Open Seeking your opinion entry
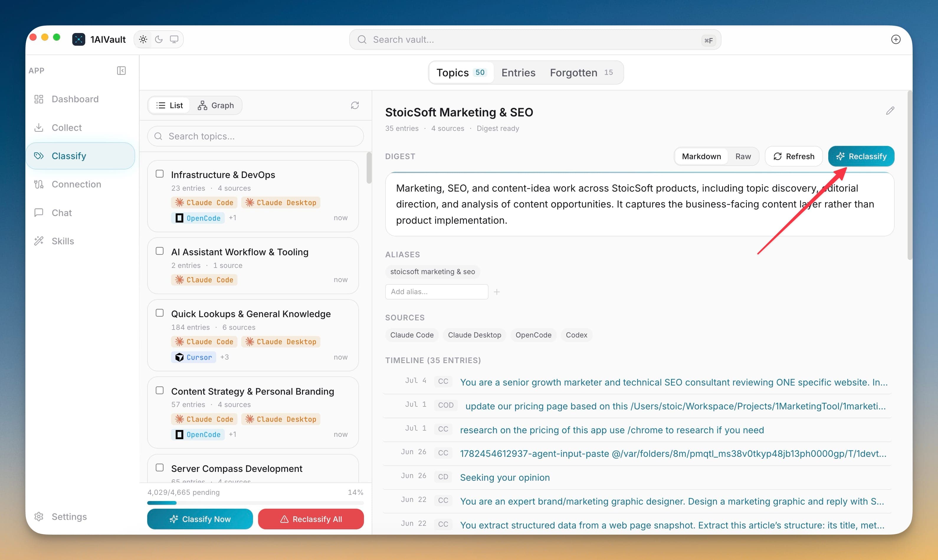 [637, 477]
